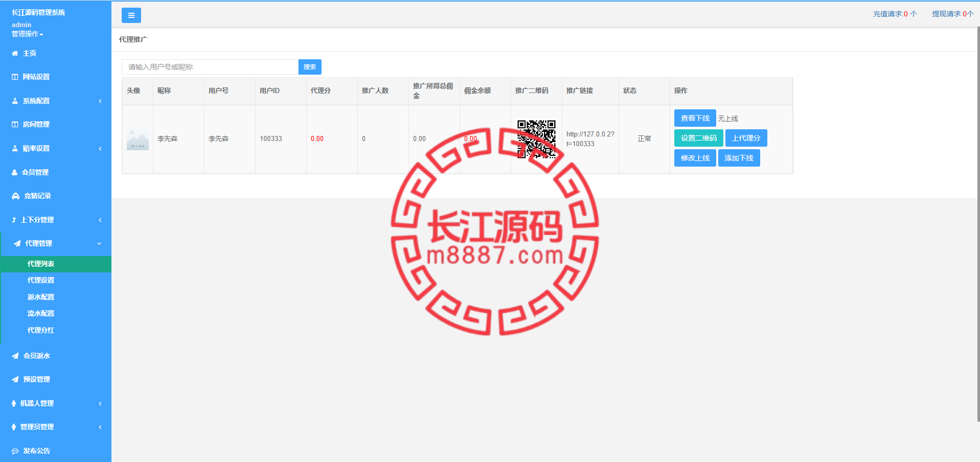Click 修改上线 button
The image size is (980, 462).
[695, 158]
